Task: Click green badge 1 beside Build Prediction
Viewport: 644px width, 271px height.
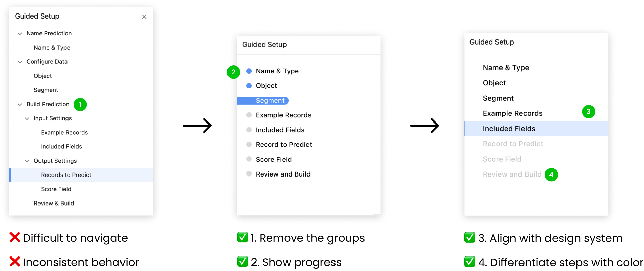Action: click(80, 104)
